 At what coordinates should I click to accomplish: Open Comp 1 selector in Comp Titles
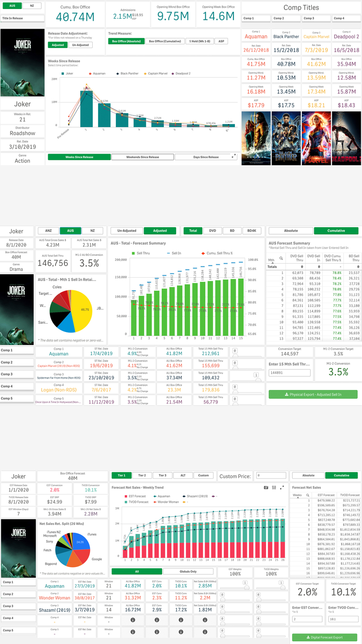point(255,18)
